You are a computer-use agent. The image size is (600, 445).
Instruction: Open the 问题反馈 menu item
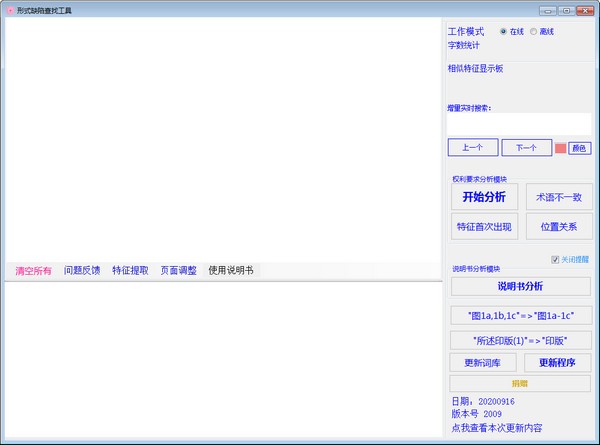click(x=82, y=270)
